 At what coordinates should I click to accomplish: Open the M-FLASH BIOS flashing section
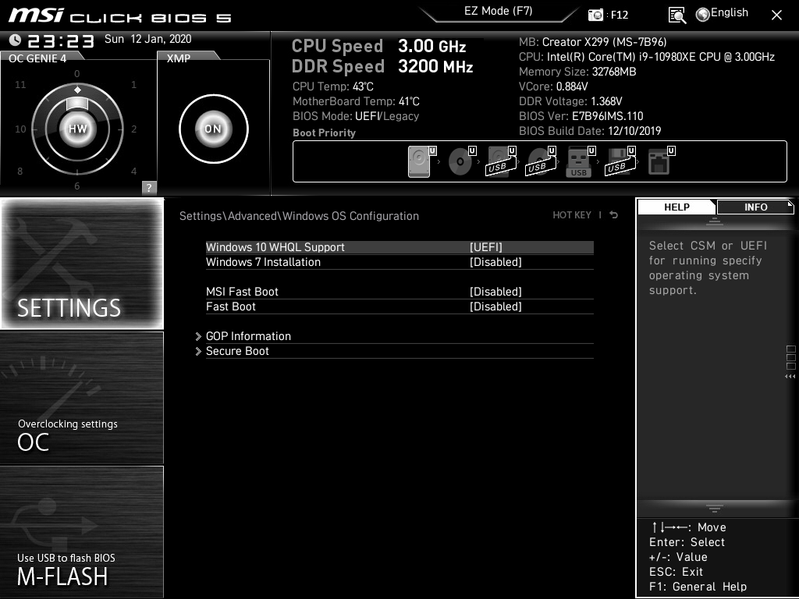point(82,532)
